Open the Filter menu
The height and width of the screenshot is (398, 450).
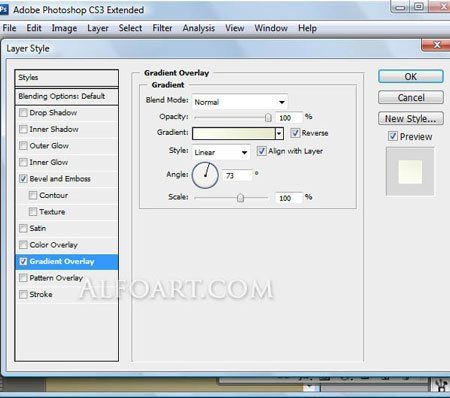162,28
